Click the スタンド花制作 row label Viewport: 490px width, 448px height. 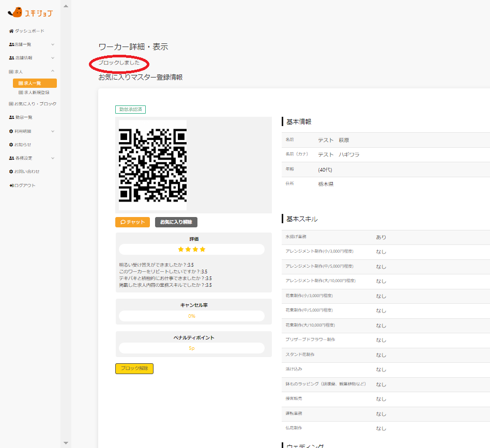click(x=300, y=354)
